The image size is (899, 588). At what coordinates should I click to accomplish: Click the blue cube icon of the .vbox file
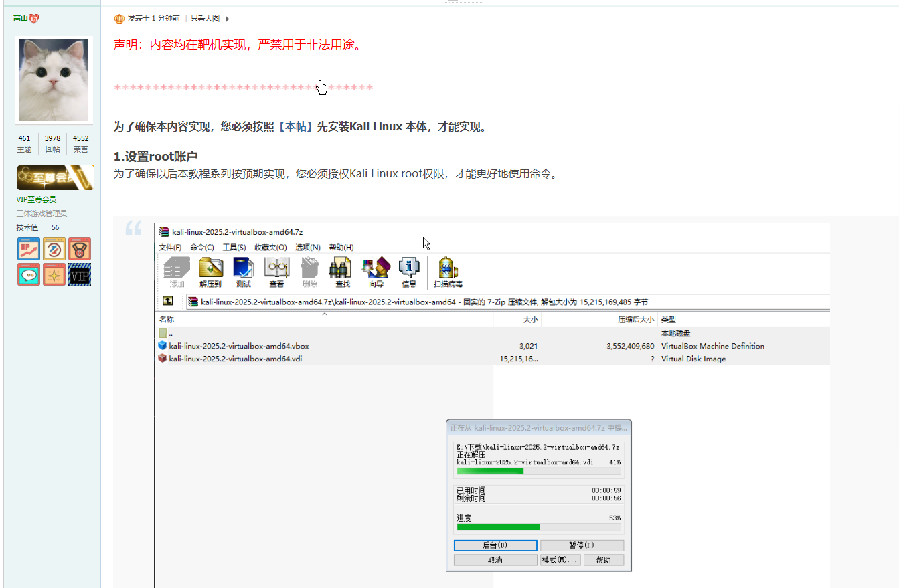(163, 346)
